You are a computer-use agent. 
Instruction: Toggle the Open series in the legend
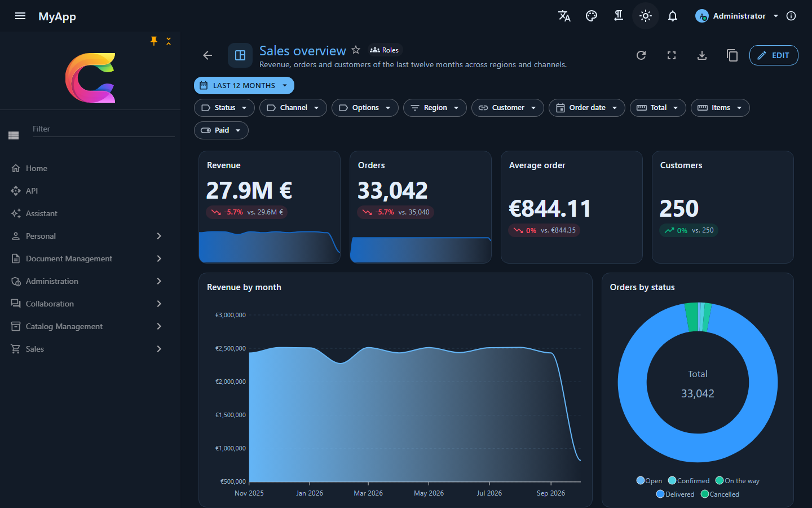pos(650,481)
